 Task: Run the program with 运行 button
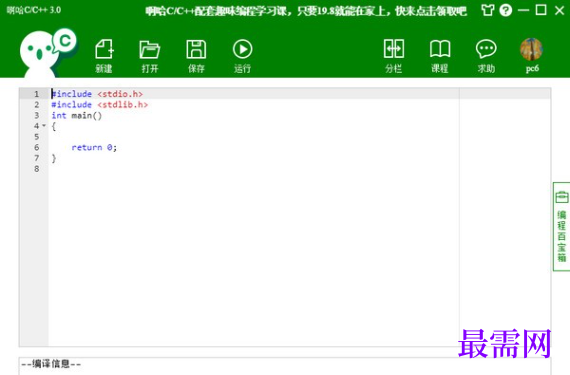(242, 49)
